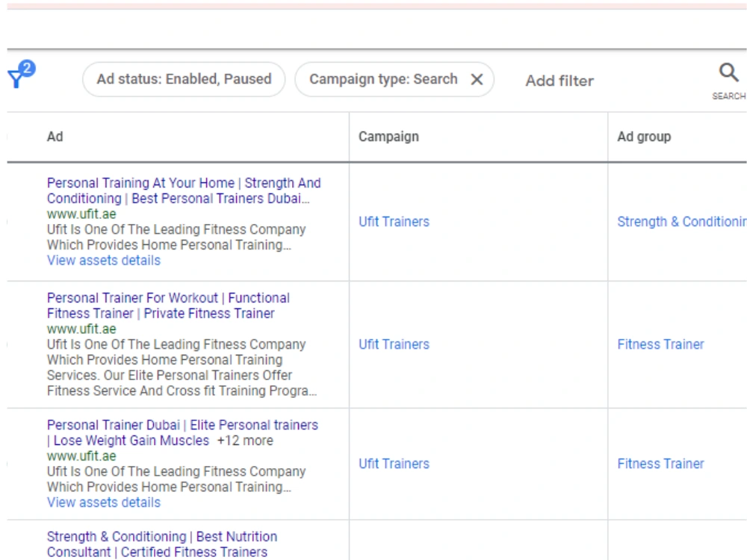Viewport: 747px width, 560px height.
Task: Open ad 'Strength & Conditioning | Best Nutrition' headline
Action: coord(162,544)
